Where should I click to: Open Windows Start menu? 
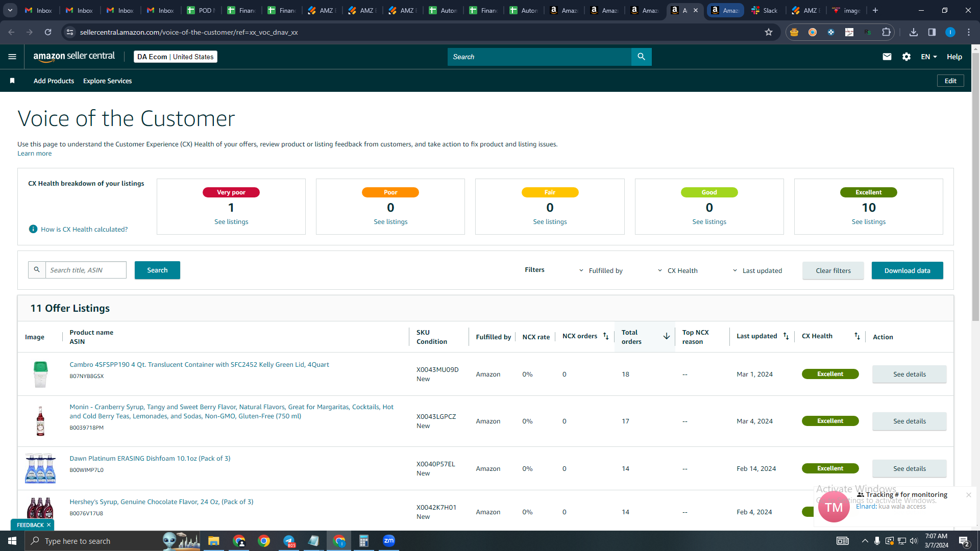click(12, 541)
